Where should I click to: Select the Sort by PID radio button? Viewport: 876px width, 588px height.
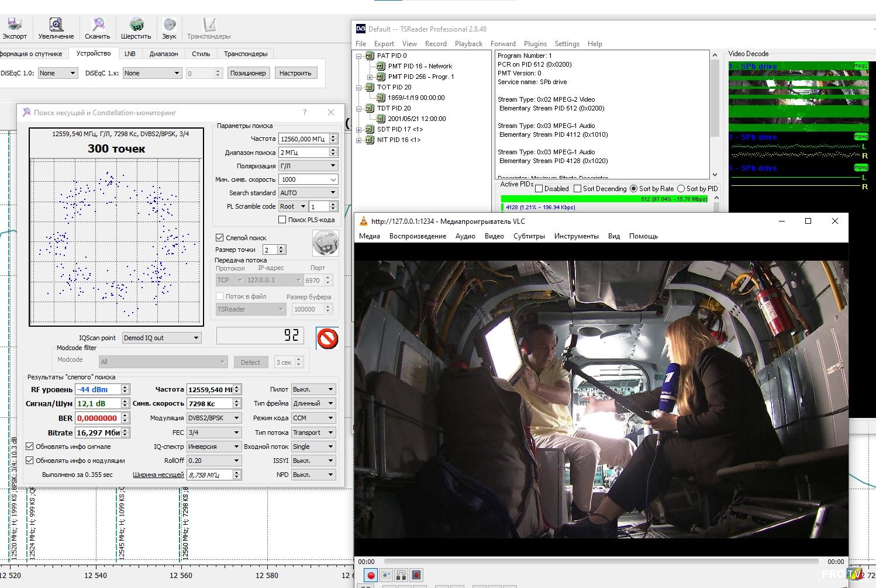click(681, 189)
